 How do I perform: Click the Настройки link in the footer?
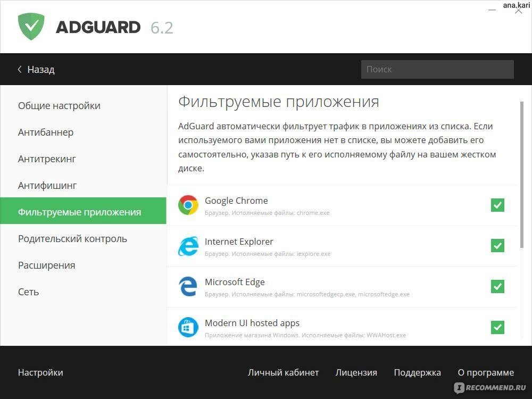tap(40, 372)
